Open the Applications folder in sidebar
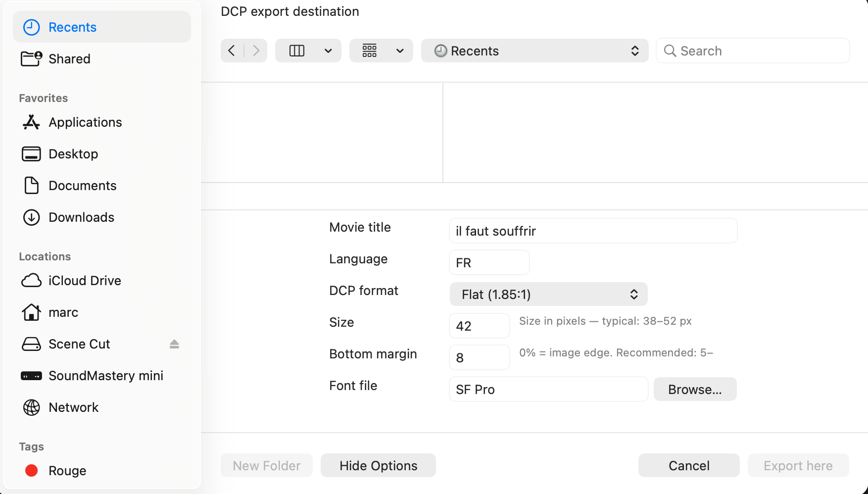Viewport: 868px width, 494px height. pos(85,122)
